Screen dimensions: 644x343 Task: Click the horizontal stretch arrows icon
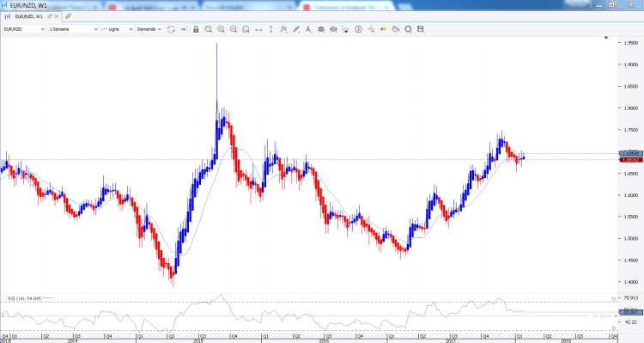pos(258,29)
